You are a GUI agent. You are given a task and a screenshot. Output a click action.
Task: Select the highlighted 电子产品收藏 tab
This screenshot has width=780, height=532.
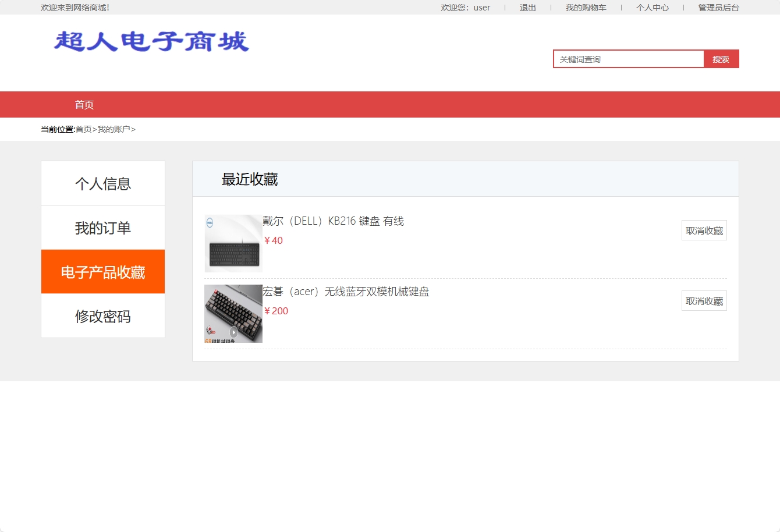103,271
